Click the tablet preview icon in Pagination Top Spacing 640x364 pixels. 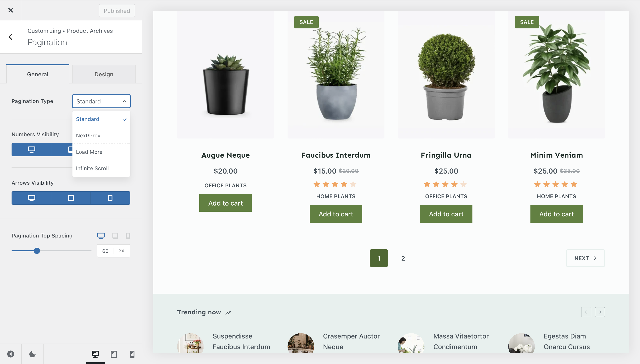115,235
